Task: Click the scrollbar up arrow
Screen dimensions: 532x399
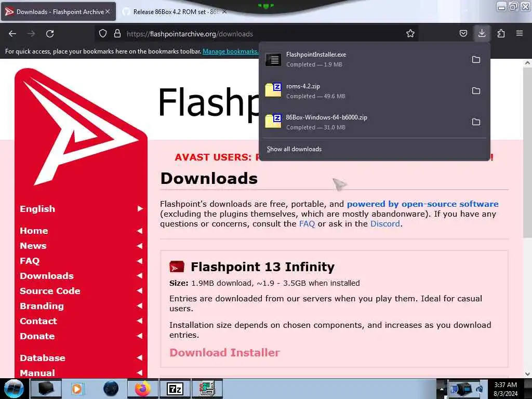Action: point(527,63)
